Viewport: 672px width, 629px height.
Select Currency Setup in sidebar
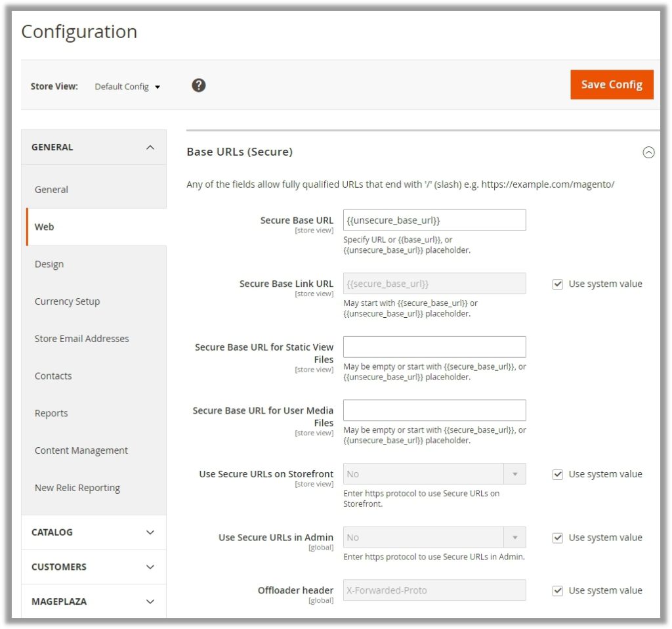(x=67, y=302)
